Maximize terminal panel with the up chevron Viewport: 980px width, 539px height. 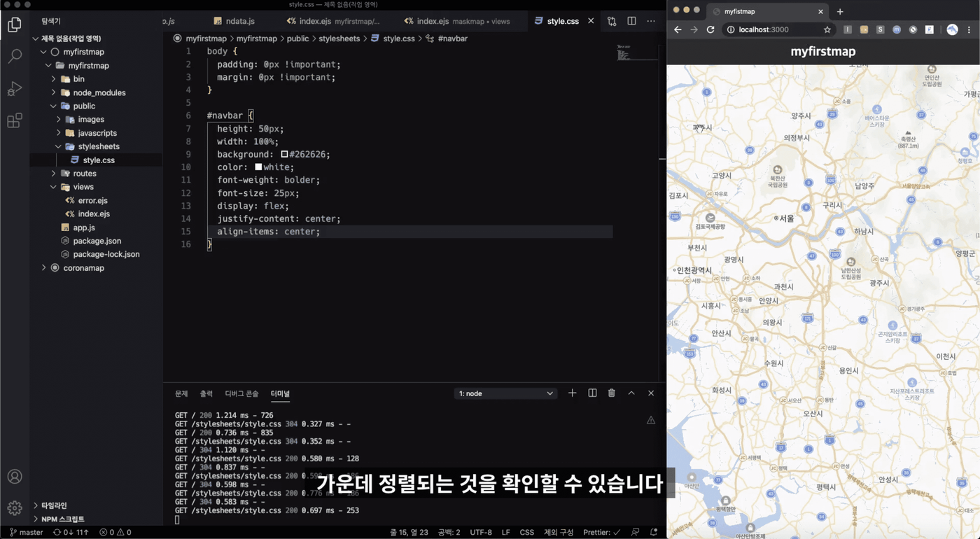pos(631,393)
